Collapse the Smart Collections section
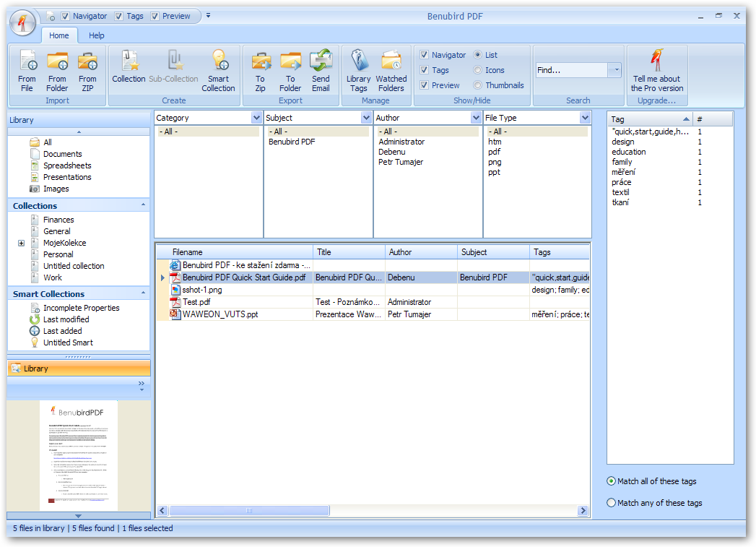The width and height of the screenshot is (756, 547). [143, 293]
